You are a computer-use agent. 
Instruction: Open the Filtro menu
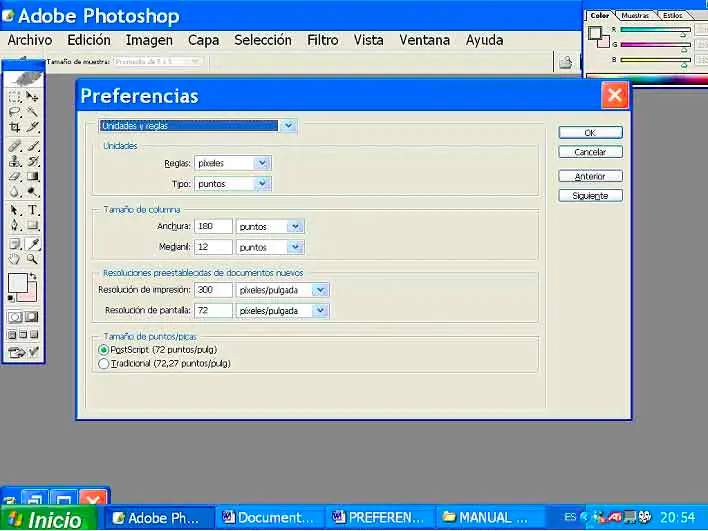pos(323,40)
